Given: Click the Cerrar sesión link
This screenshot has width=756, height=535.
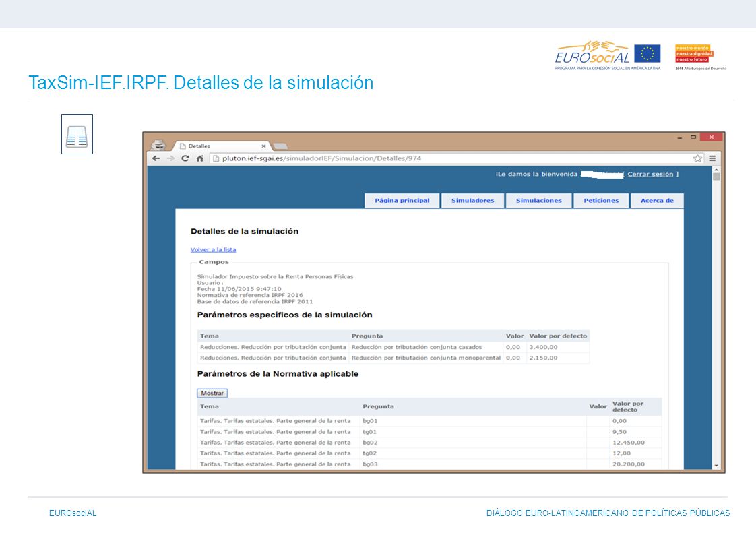Looking at the screenshot, I should click(x=650, y=174).
